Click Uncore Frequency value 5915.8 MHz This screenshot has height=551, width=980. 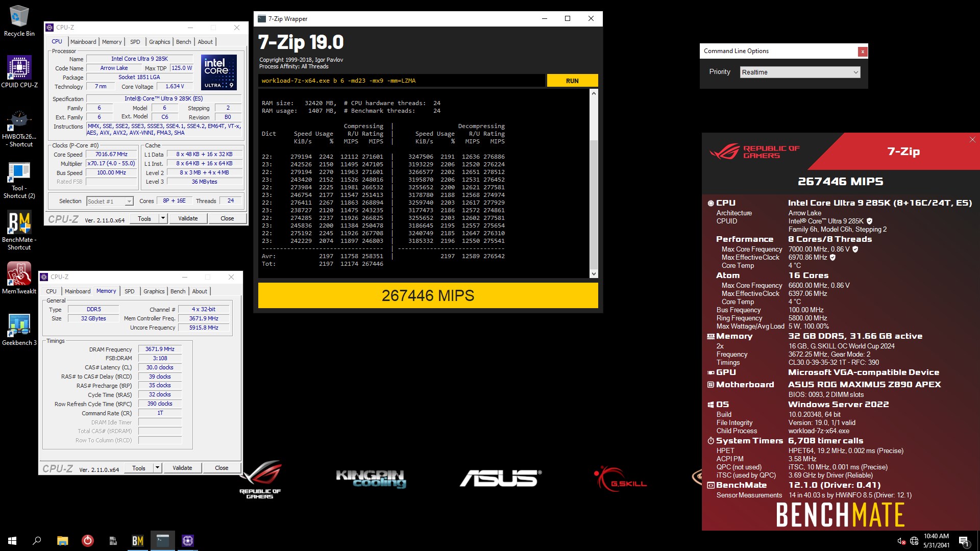click(204, 328)
